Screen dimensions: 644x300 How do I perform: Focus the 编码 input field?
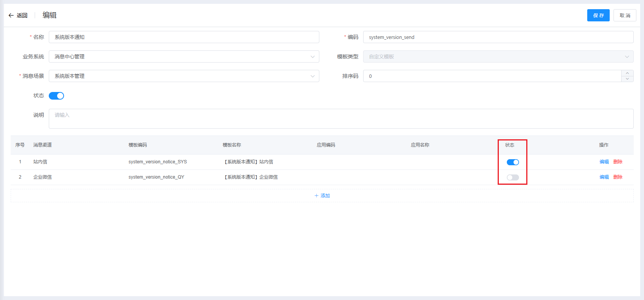tap(498, 37)
